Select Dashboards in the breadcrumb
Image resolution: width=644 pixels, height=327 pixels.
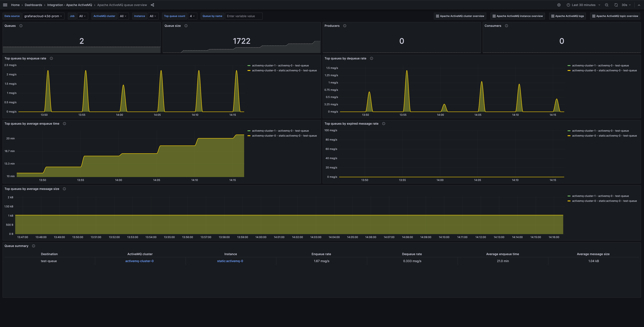[33, 5]
